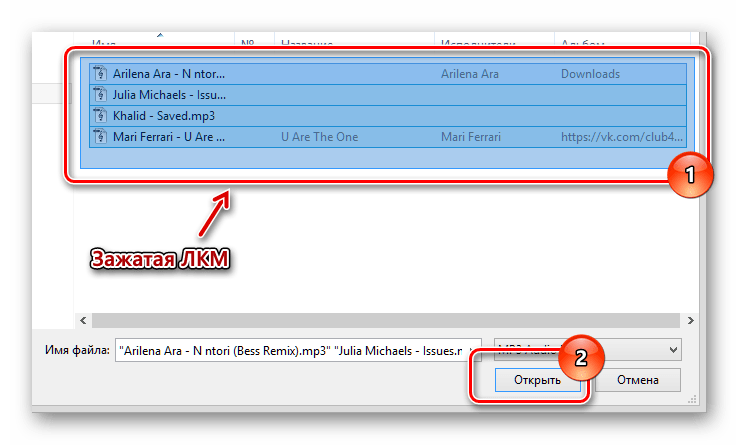Click the № column header
Image resolution: width=739 pixels, height=445 pixels.
tap(249, 43)
